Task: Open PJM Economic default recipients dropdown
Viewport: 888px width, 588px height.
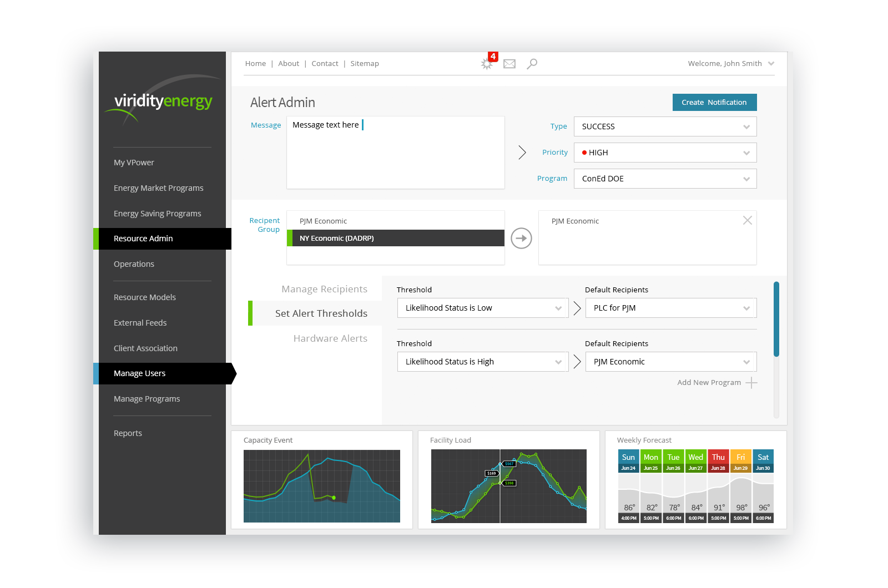Action: click(x=671, y=362)
